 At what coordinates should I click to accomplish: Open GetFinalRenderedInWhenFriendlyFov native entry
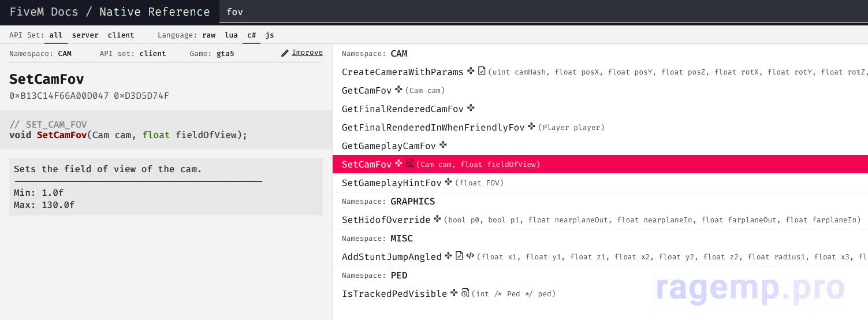point(433,127)
